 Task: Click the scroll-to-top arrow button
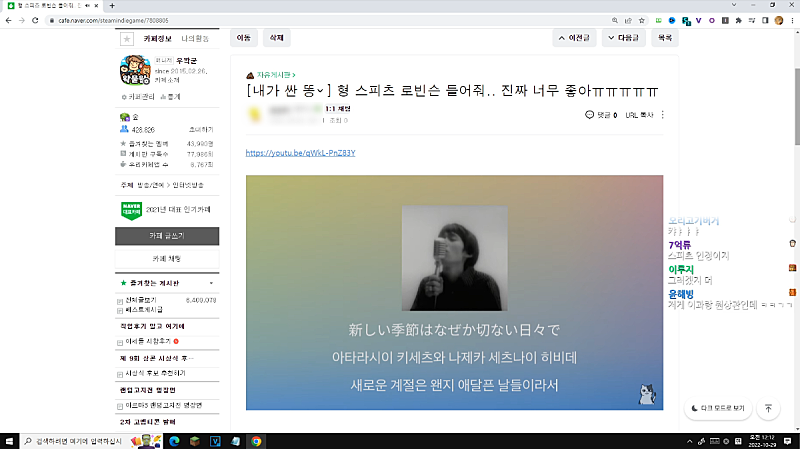coord(768,408)
